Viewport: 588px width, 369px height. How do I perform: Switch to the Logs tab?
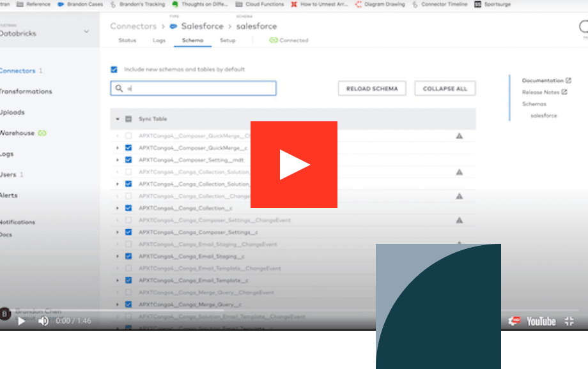click(x=159, y=40)
